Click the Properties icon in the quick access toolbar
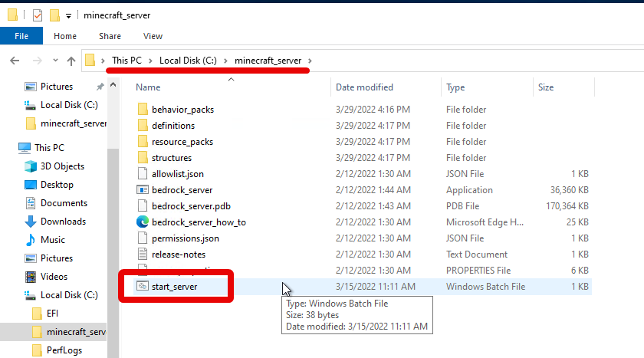The width and height of the screenshot is (644, 358). 38,15
